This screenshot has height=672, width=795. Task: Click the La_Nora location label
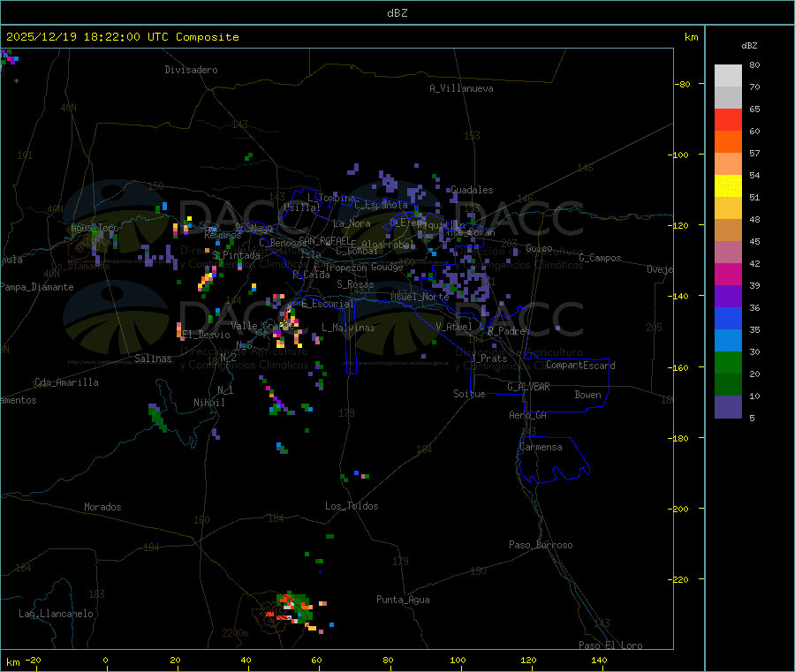(x=352, y=223)
